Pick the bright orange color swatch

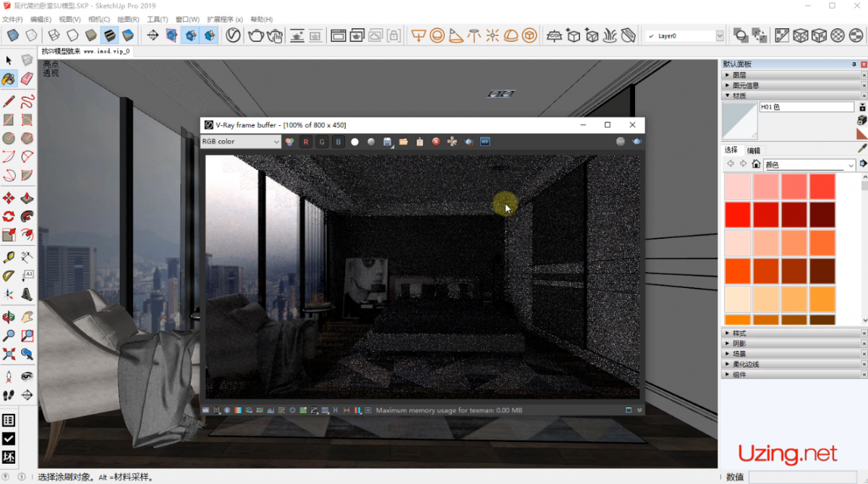[x=738, y=271]
